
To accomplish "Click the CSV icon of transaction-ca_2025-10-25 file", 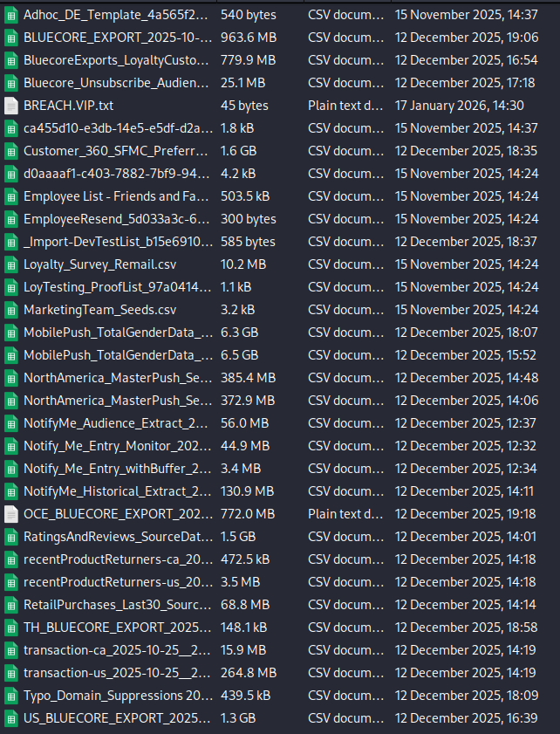I will (x=10, y=650).
